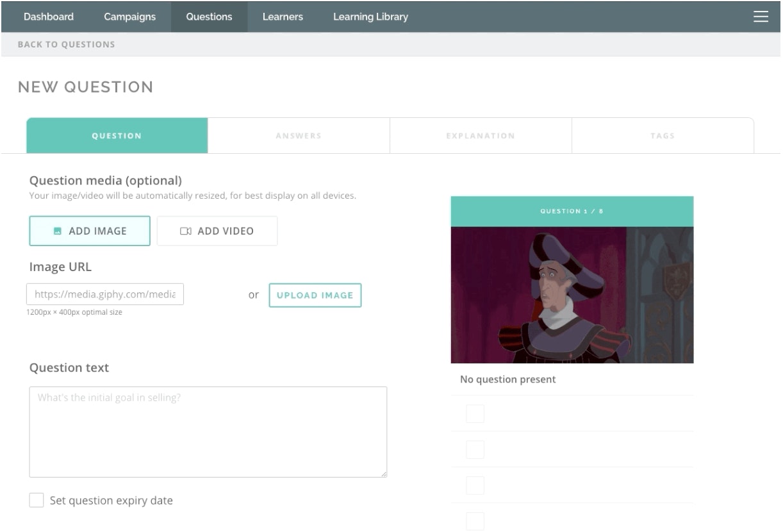Switch to the Question tab

tap(117, 136)
